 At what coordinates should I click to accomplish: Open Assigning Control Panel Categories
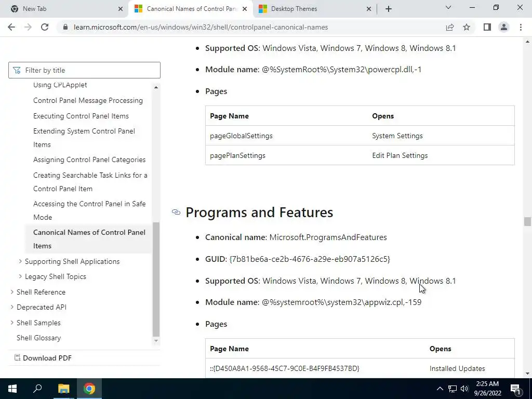tap(89, 159)
